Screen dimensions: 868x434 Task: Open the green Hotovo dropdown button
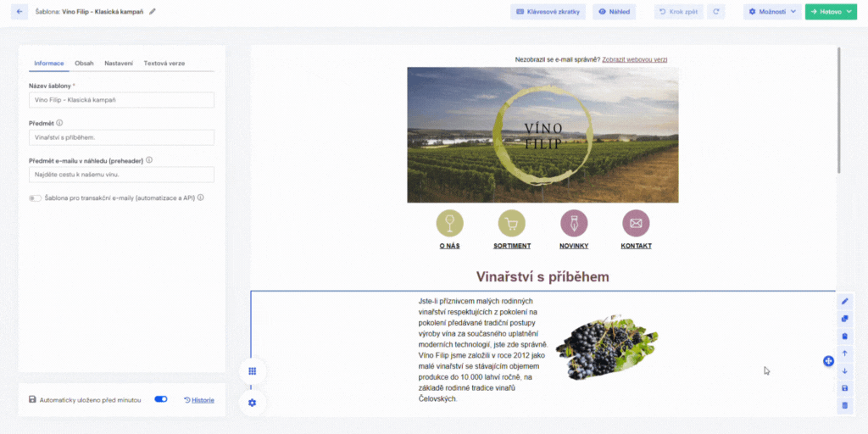831,12
